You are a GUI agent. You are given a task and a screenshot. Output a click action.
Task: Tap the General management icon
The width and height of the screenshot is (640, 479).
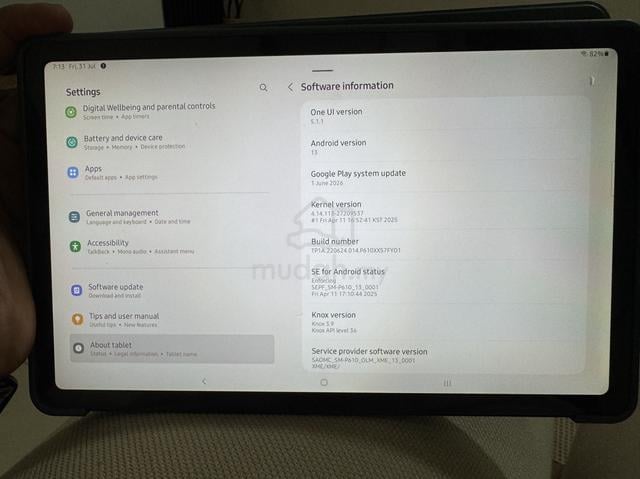click(74, 217)
